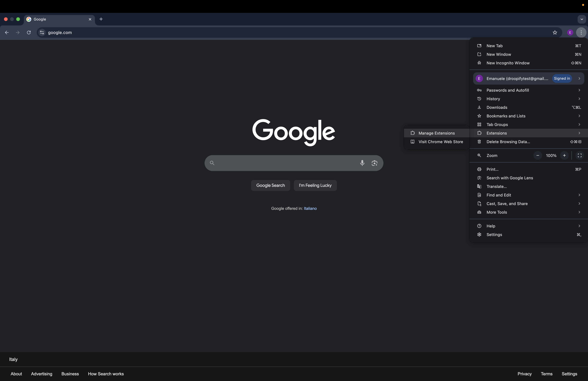Expand Cast, Save, and Share submenu
588x381 pixels.
529,204
